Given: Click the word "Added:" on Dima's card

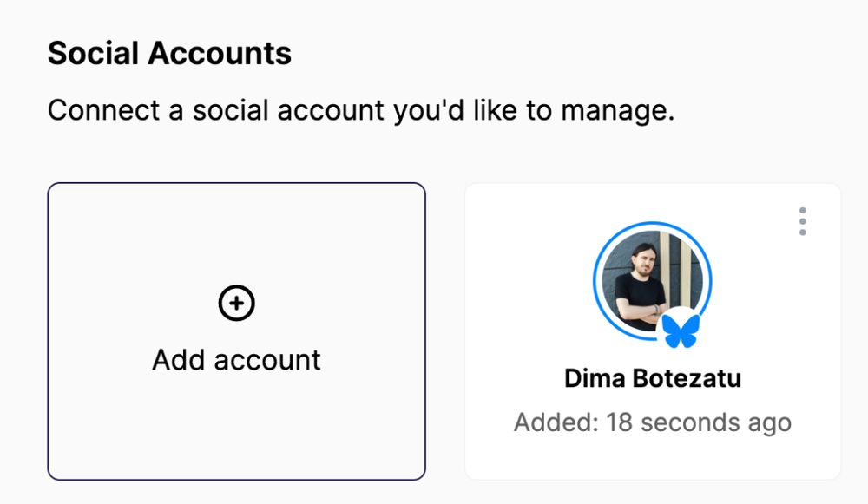Looking at the screenshot, I should [x=556, y=422].
